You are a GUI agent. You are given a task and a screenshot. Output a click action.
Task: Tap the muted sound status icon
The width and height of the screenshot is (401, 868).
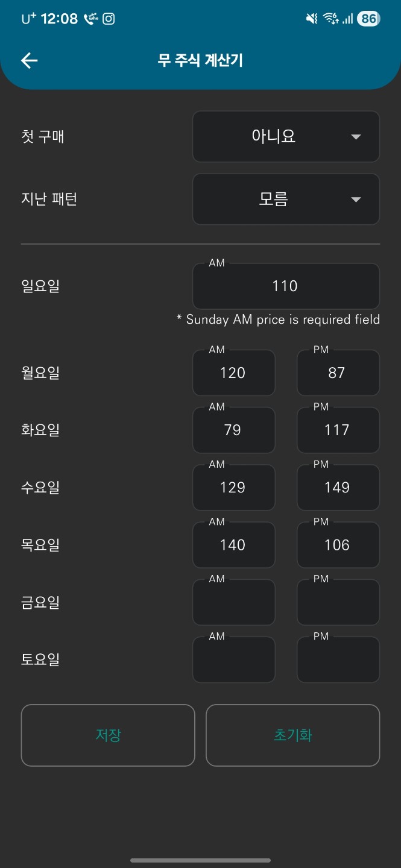coord(311,19)
